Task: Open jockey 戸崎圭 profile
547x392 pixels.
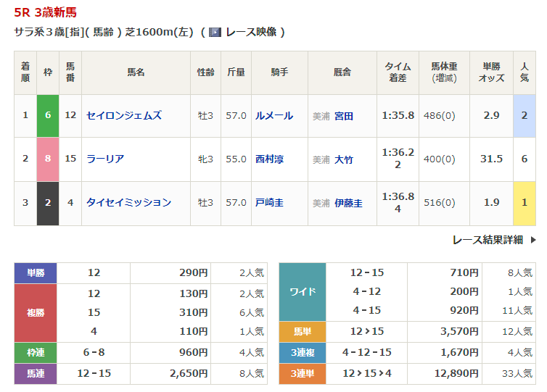Action: coord(269,202)
